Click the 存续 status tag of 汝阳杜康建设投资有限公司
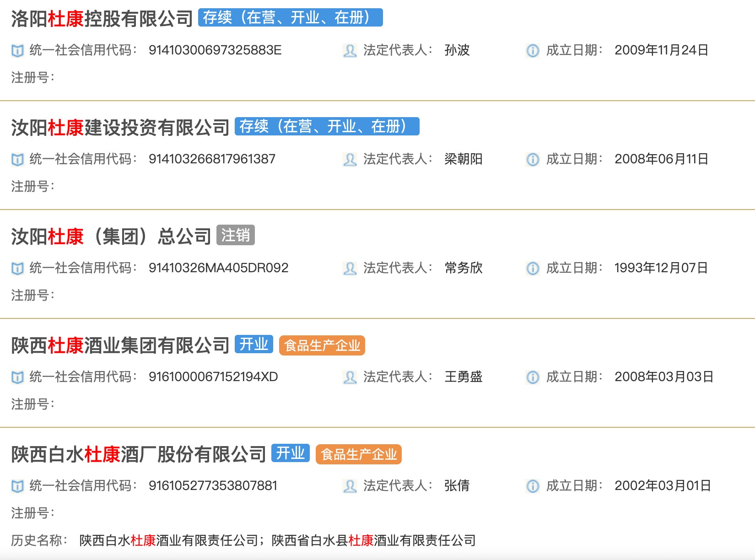Screen dimensions: 755x560 coord(327,127)
